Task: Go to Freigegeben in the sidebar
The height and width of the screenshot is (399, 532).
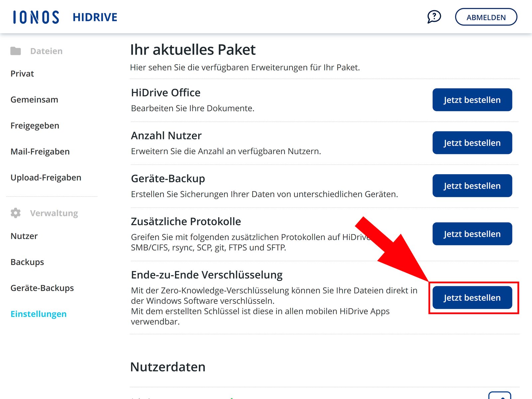Action: (x=35, y=126)
